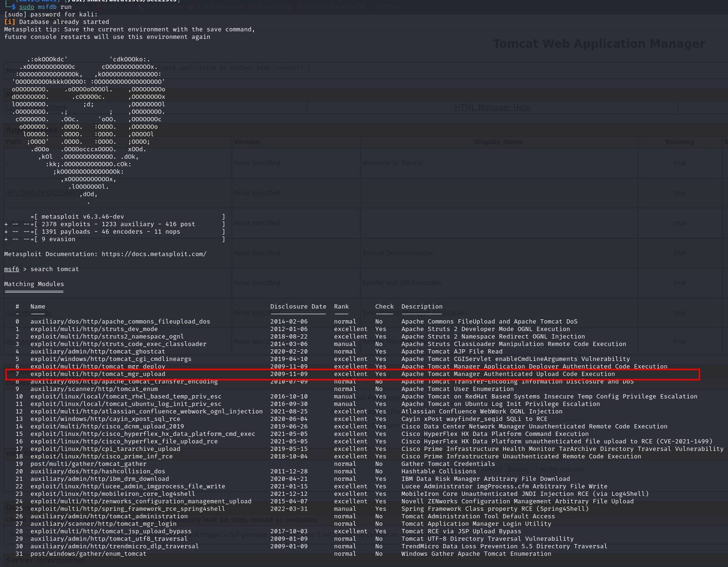The width and height of the screenshot is (728, 567).
Task: Select module exploit/multi/http/struts2_namespace_ognl
Action: pyautogui.click(x=107, y=337)
